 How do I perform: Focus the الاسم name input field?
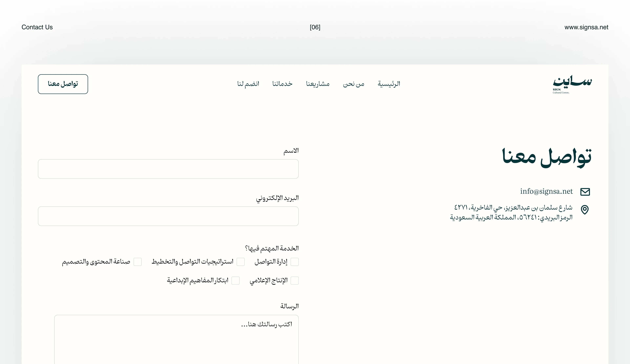[168, 169]
